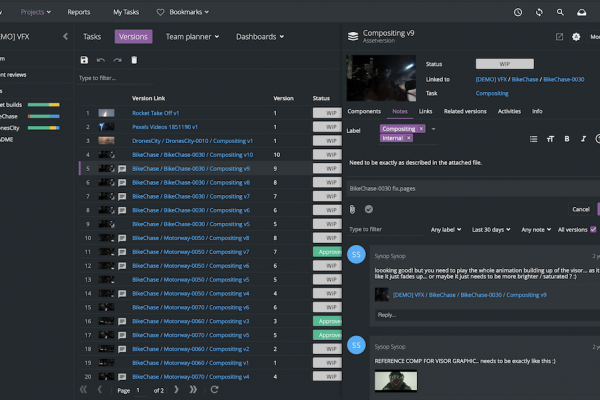
Task: Open the Related versions tab
Action: [465, 111]
